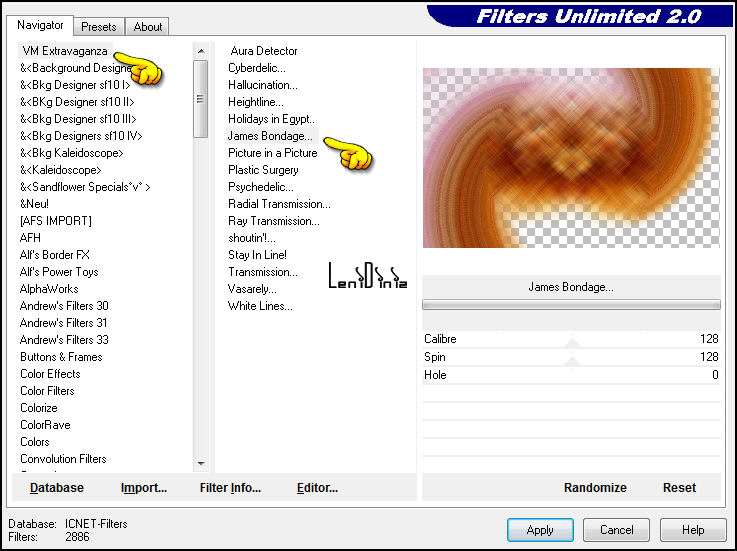Open Help for Filters Unlimited
The image size is (737, 551).
(693, 529)
